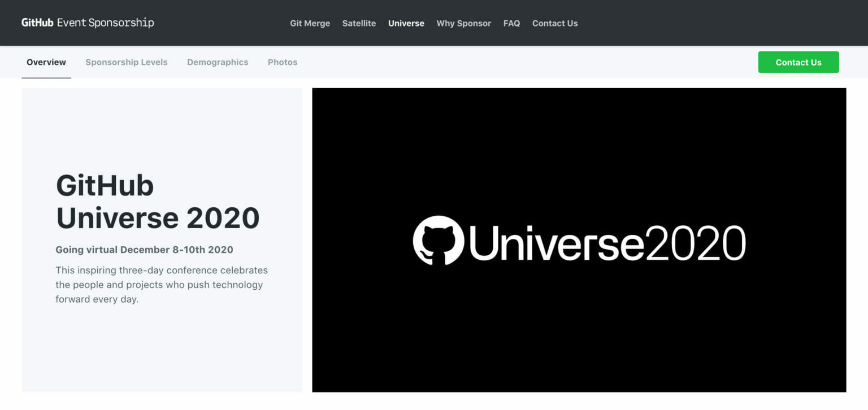This screenshot has height=410, width=868.
Task: View the Demographics tab
Action: coord(218,62)
